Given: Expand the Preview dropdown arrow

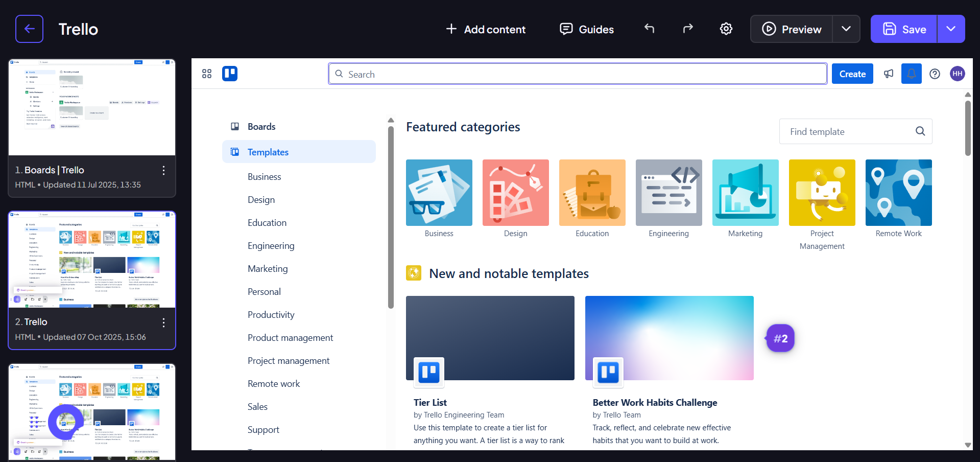Looking at the screenshot, I should coord(846,29).
